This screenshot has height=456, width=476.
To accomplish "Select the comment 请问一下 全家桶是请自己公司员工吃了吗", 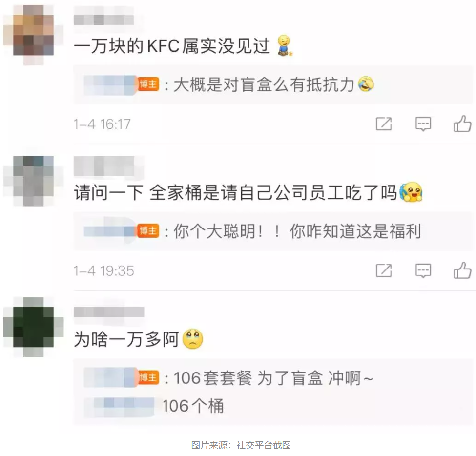I will (236, 192).
